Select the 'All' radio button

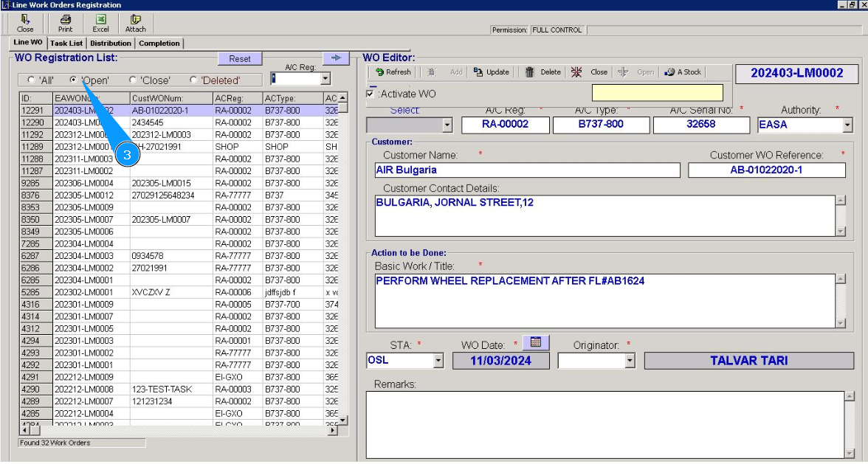click(x=31, y=80)
